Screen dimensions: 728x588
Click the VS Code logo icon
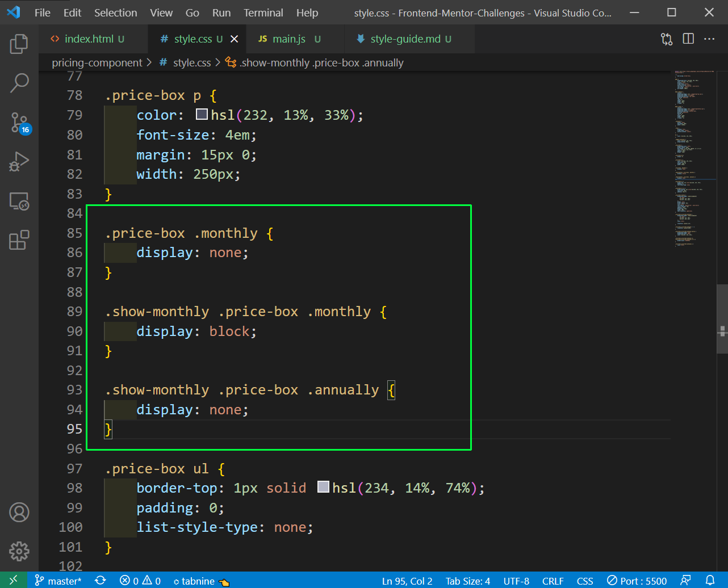pos(14,12)
